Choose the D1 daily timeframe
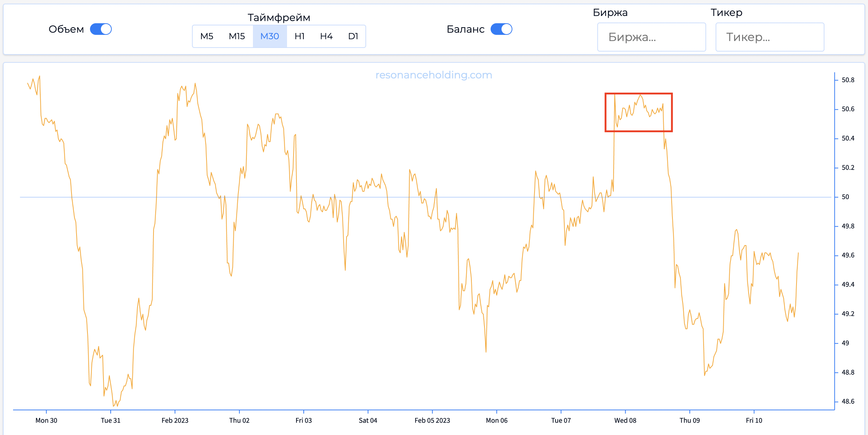This screenshot has width=868, height=435. pos(353,36)
